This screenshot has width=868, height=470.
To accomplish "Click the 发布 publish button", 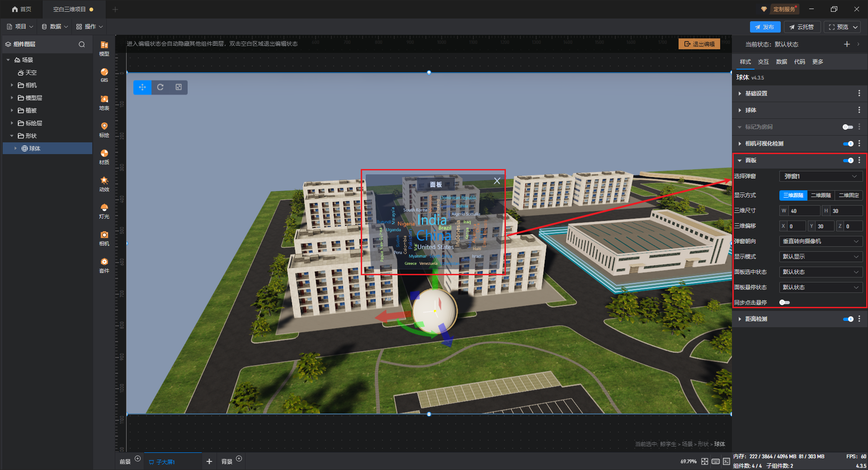I will (765, 27).
